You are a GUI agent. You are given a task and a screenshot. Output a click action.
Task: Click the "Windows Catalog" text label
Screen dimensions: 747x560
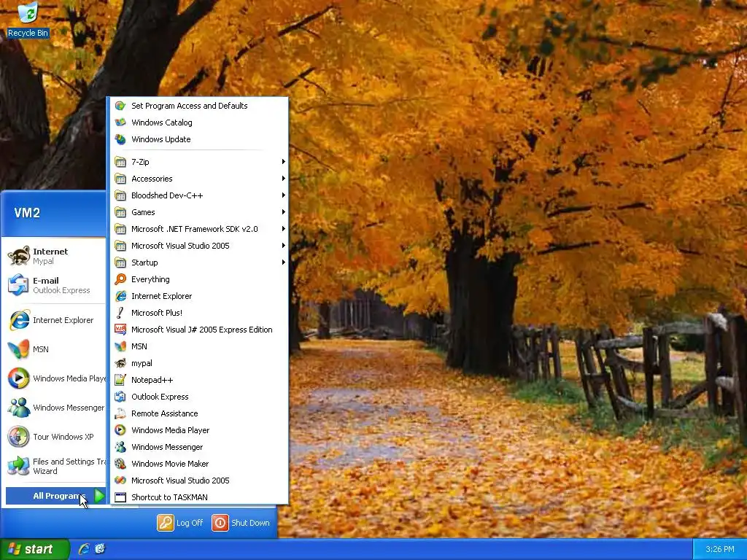[x=162, y=122]
